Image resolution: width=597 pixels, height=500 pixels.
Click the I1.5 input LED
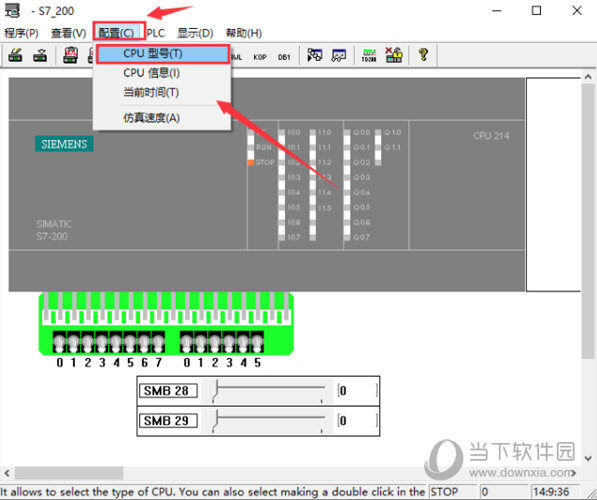(x=313, y=208)
